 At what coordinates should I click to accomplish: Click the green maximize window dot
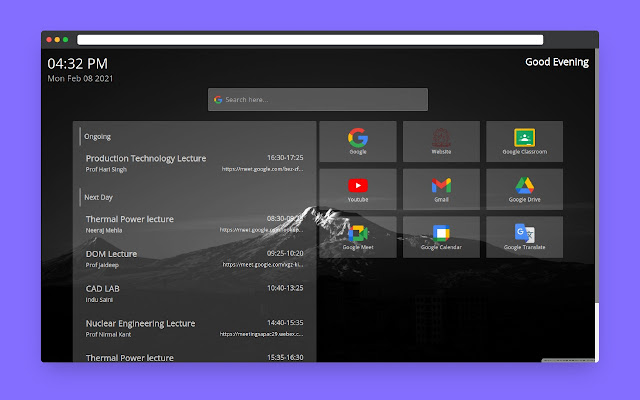[x=65, y=40]
